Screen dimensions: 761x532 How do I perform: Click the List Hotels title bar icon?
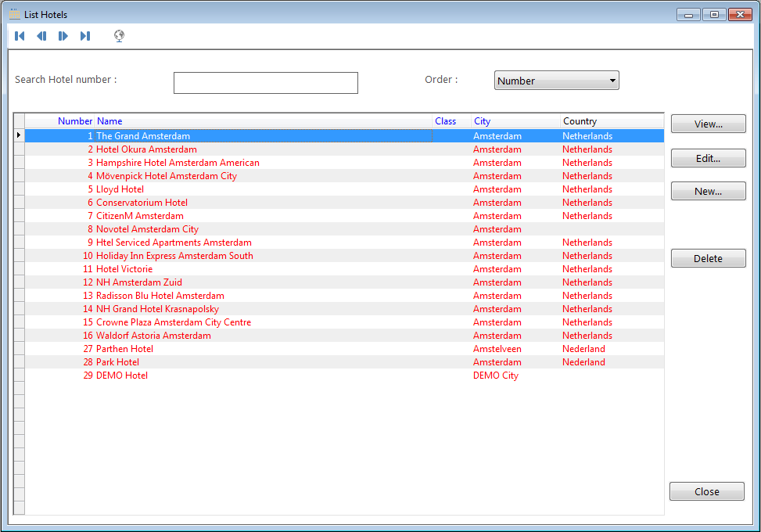point(15,14)
